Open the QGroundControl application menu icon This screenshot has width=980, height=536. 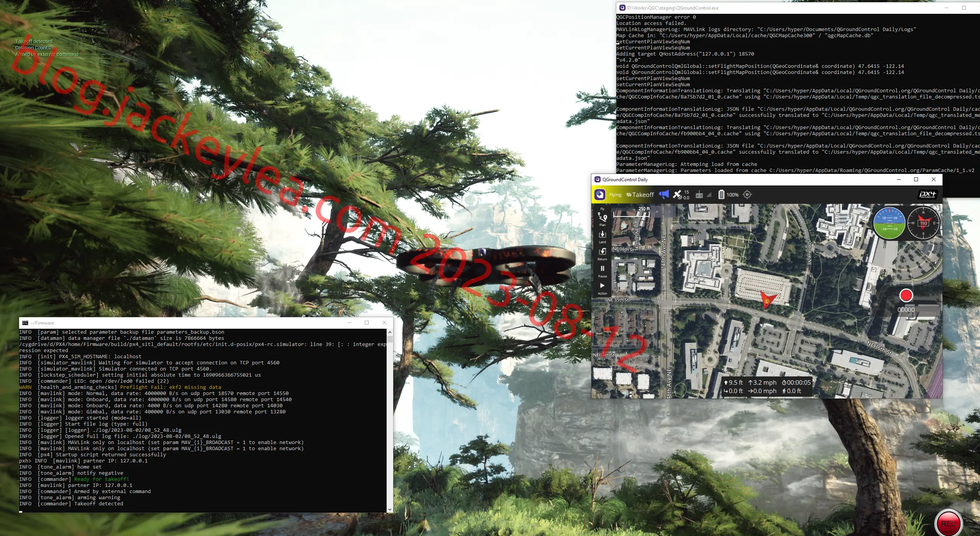(599, 195)
